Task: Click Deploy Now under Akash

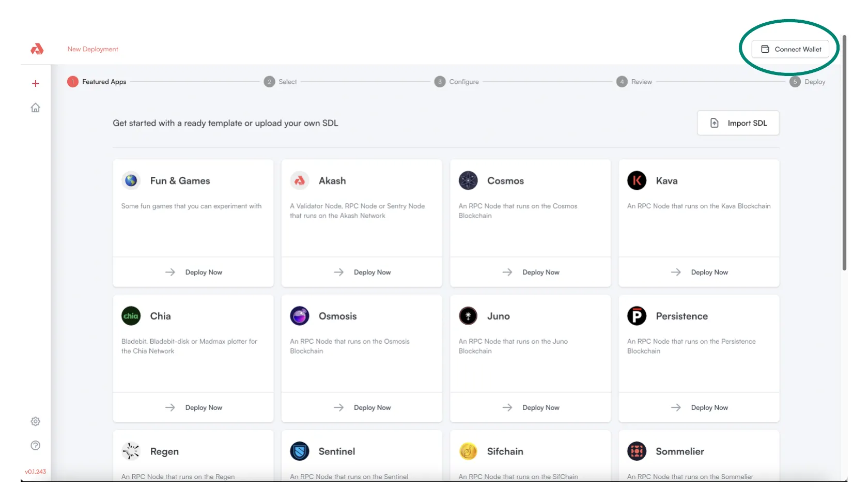Action: pyautogui.click(x=362, y=272)
